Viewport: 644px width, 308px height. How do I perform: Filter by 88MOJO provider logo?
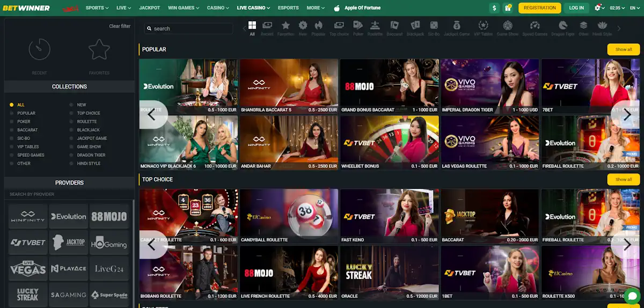tap(109, 216)
